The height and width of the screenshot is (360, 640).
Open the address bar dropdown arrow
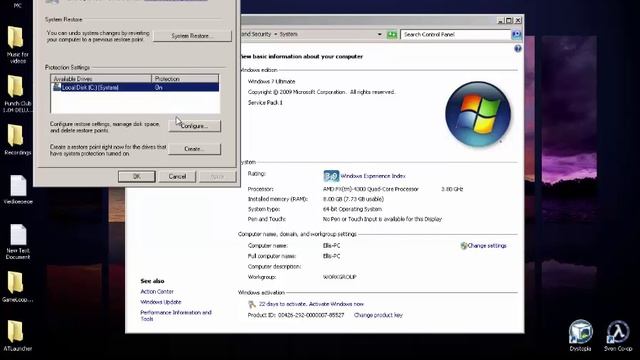point(380,35)
